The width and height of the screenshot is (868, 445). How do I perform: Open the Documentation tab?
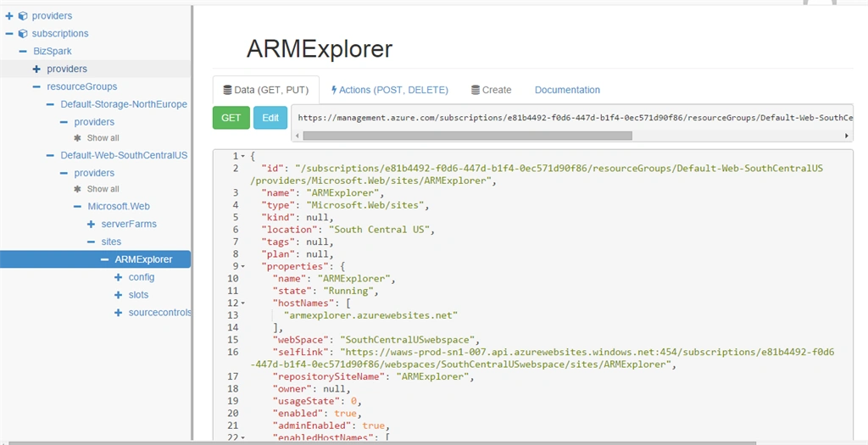[567, 90]
